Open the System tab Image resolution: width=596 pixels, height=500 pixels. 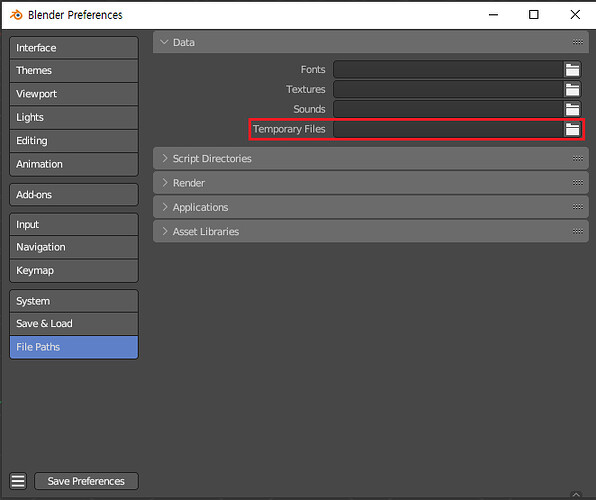(x=74, y=301)
